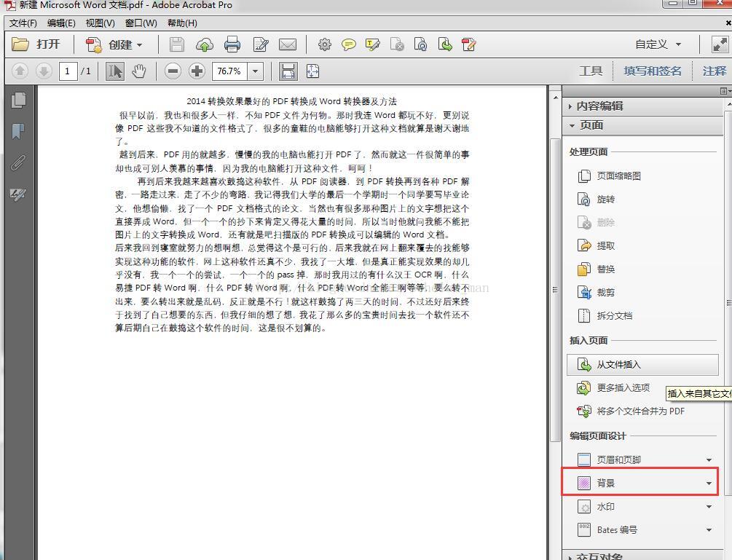The height and width of the screenshot is (560, 732).
Task: Click the 水印 item
Action: [x=596, y=507]
